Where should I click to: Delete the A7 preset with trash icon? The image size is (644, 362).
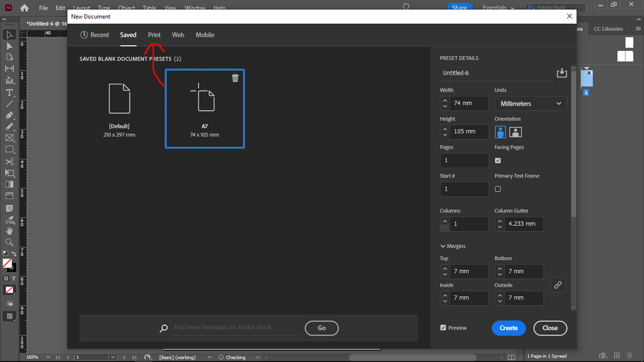(x=235, y=78)
